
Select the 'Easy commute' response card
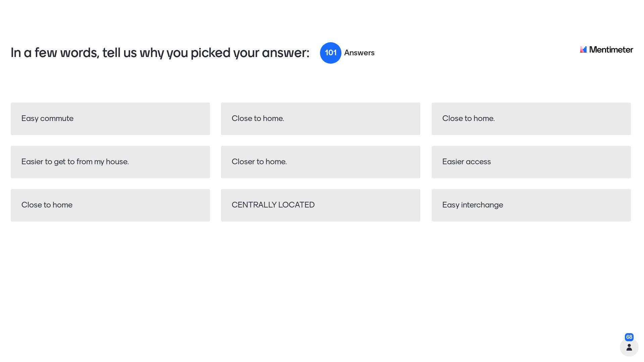coord(110,119)
